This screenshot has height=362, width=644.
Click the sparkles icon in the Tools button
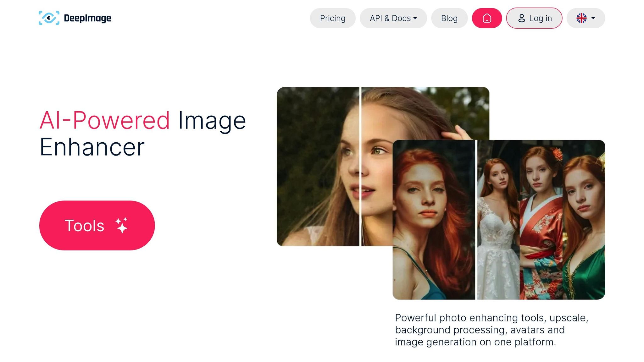(x=121, y=225)
